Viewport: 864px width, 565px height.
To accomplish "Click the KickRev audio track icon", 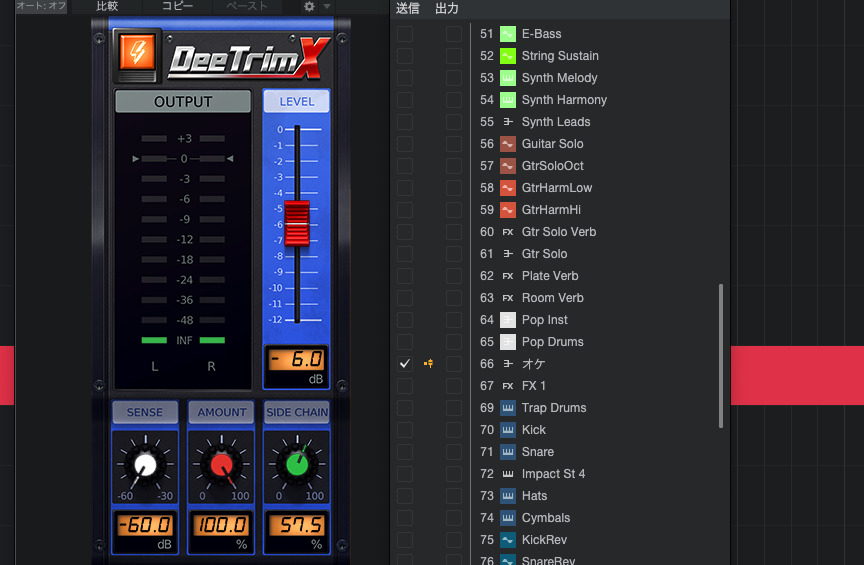I will coord(507,540).
